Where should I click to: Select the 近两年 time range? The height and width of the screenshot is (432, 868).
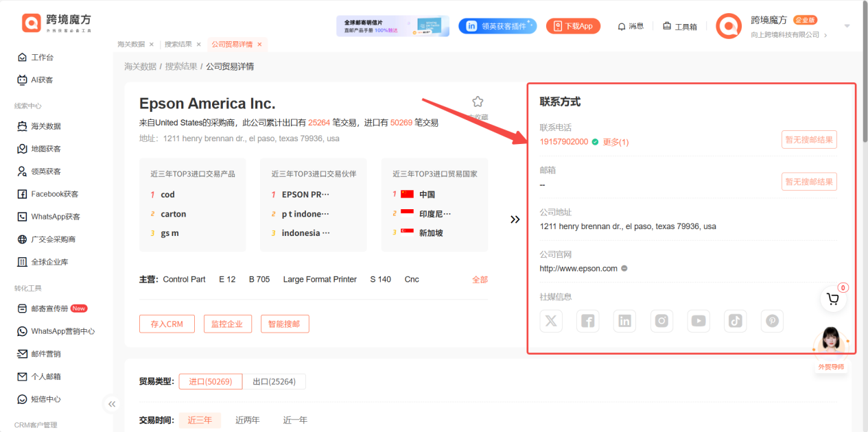248,420
